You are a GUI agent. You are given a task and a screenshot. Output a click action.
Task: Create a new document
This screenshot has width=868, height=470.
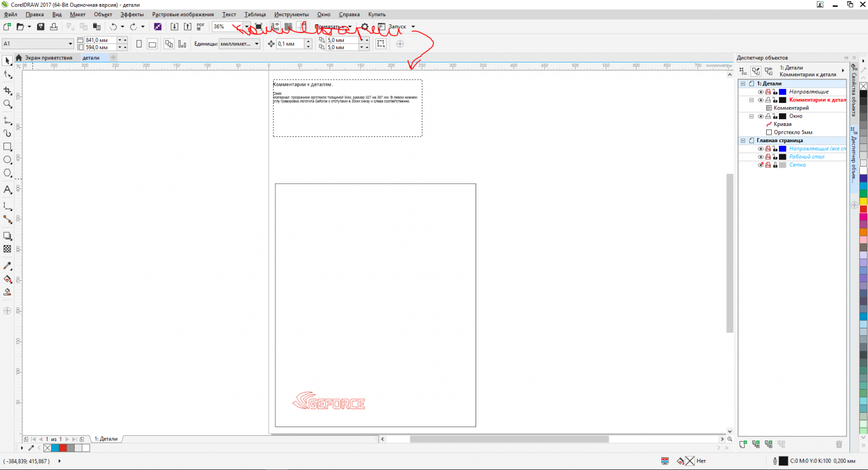[x=7, y=27]
